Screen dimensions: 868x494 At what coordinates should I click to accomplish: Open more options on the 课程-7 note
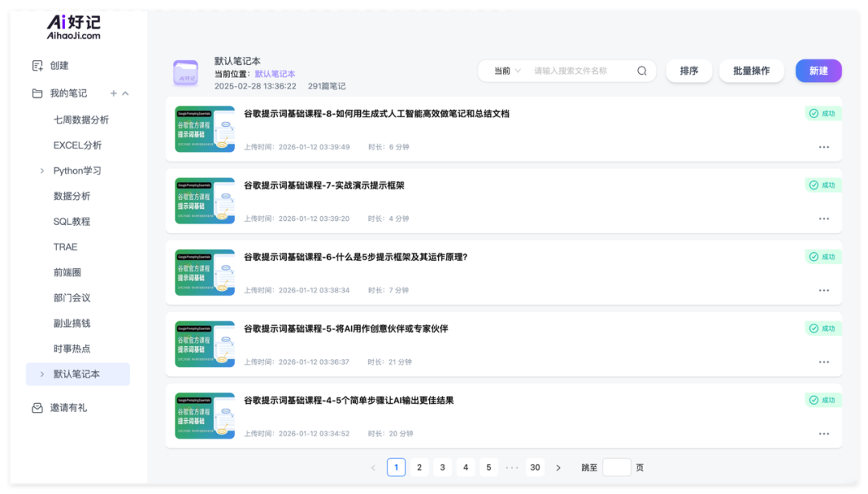pyautogui.click(x=823, y=218)
